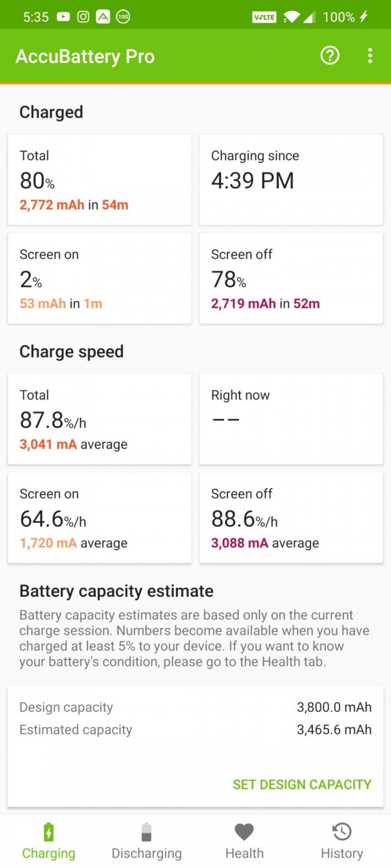Tap the Charging battery icon
The image size is (391, 868).
tap(48, 831)
